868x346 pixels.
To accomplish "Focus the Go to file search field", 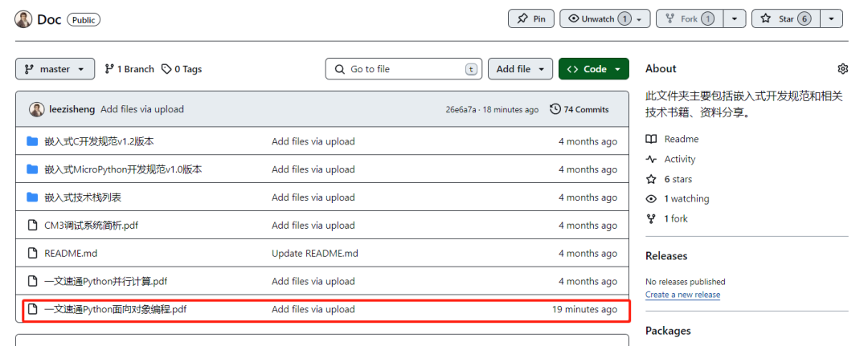I will click(x=403, y=69).
